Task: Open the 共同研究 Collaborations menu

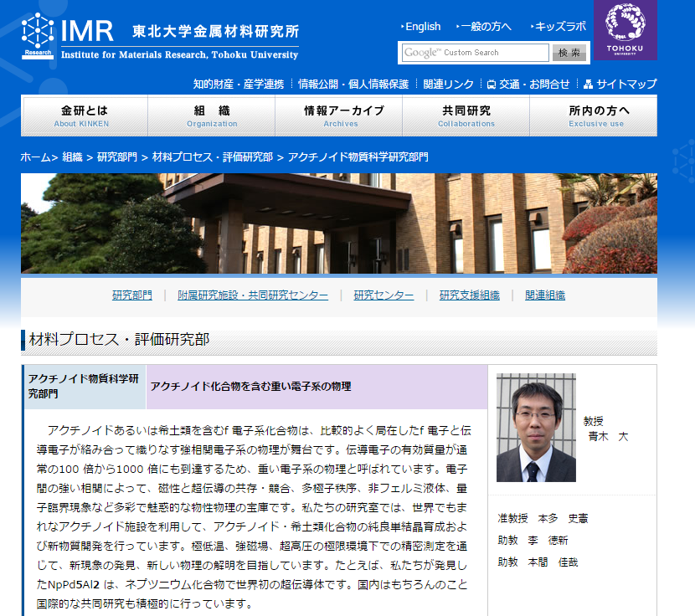Action: coord(466,116)
